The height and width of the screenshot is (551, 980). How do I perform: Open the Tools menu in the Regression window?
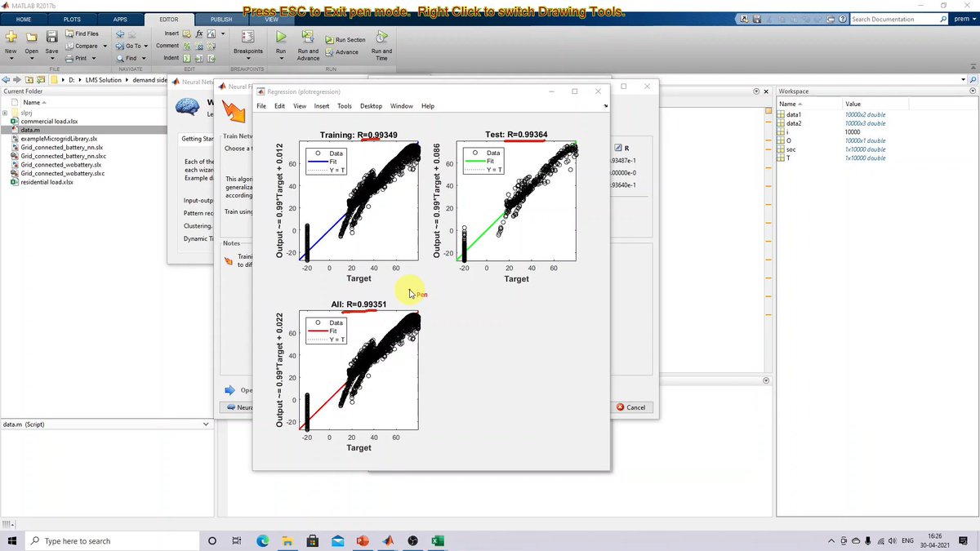(344, 105)
